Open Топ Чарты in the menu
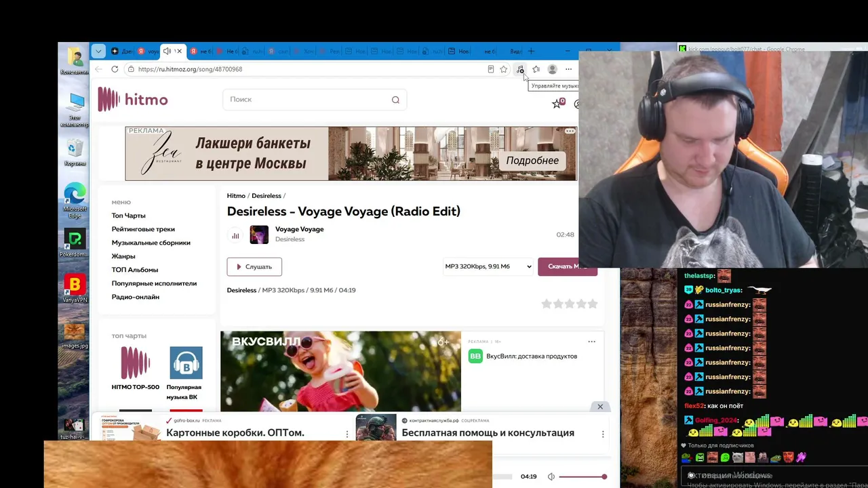 129,216
